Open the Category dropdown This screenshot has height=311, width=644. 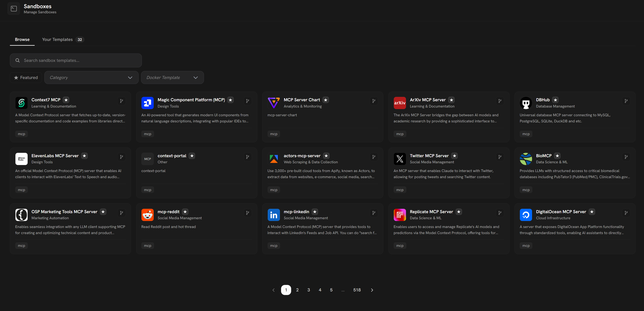pyautogui.click(x=91, y=77)
